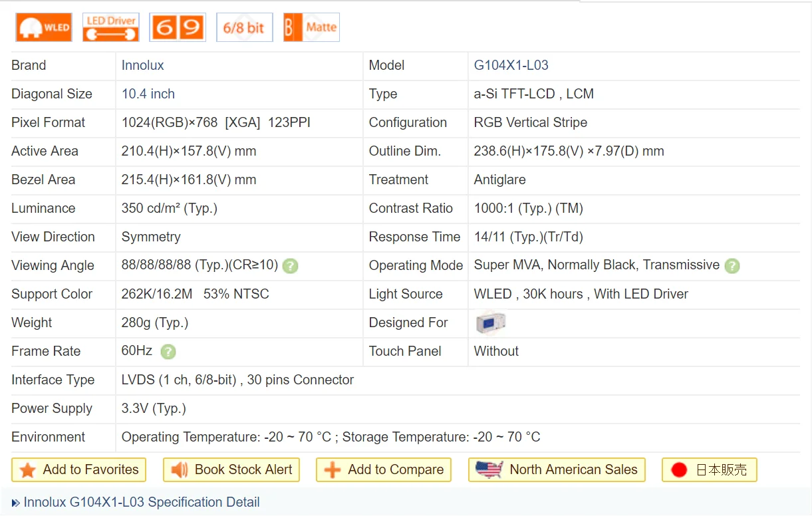Click the Brand row label
Image resolution: width=812 pixels, height=516 pixels.
[29, 65]
